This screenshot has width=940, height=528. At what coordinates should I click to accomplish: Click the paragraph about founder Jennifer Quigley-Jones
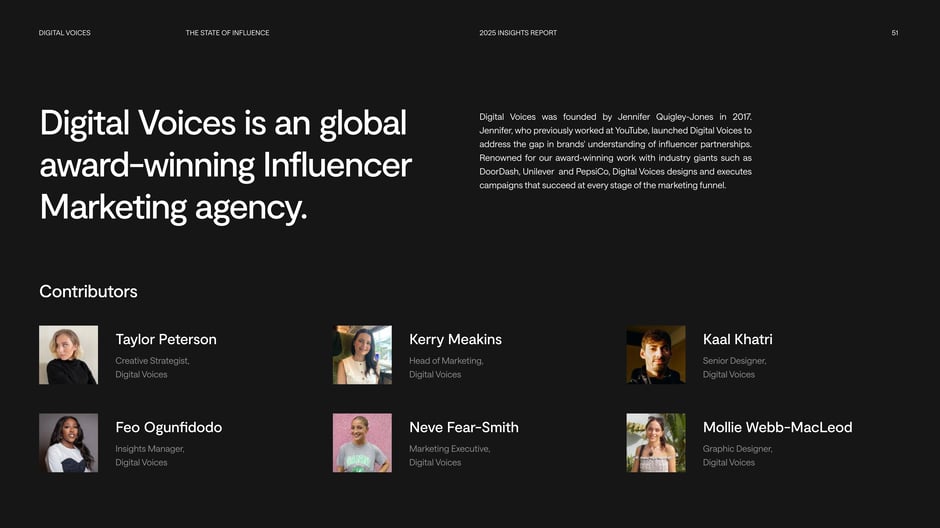[615, 151]
